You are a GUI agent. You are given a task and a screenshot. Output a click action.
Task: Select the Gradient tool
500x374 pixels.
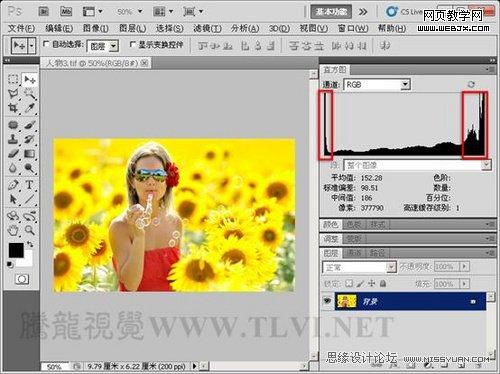pos(30,153)
